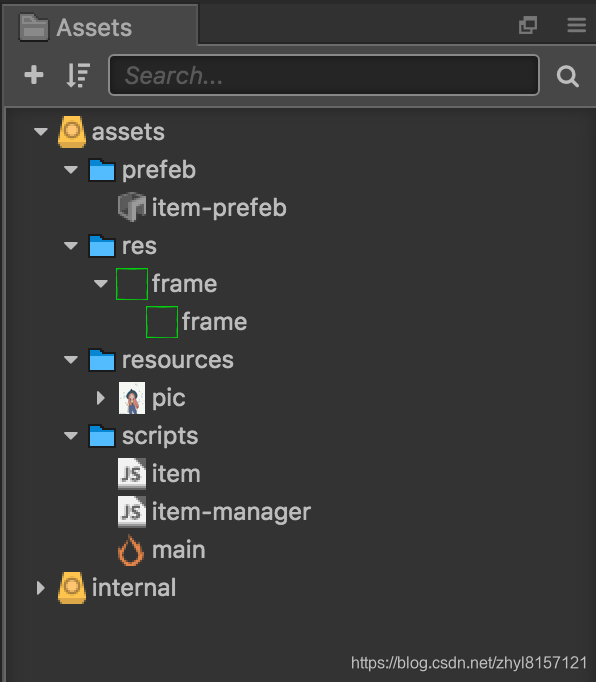This screenshot has height=682, width=596.
Task: Select the item-prefeb prefab cube icon
Action: pos(132,207)
